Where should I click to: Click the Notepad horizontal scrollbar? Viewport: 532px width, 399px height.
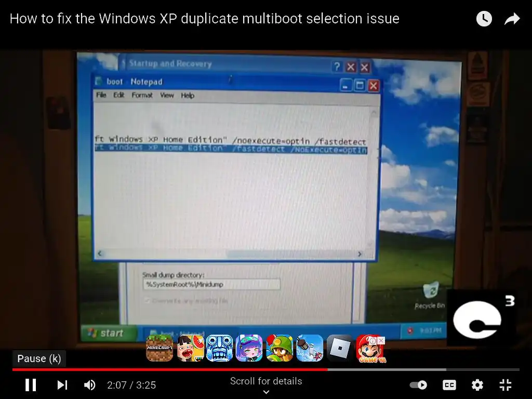click(x=229, y=254)
